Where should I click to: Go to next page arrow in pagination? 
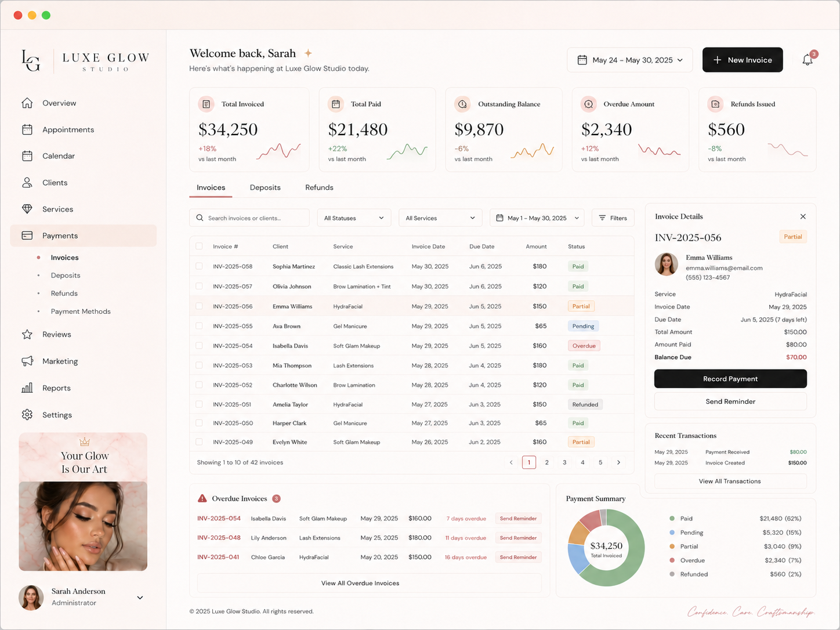(x=618, y=462)
